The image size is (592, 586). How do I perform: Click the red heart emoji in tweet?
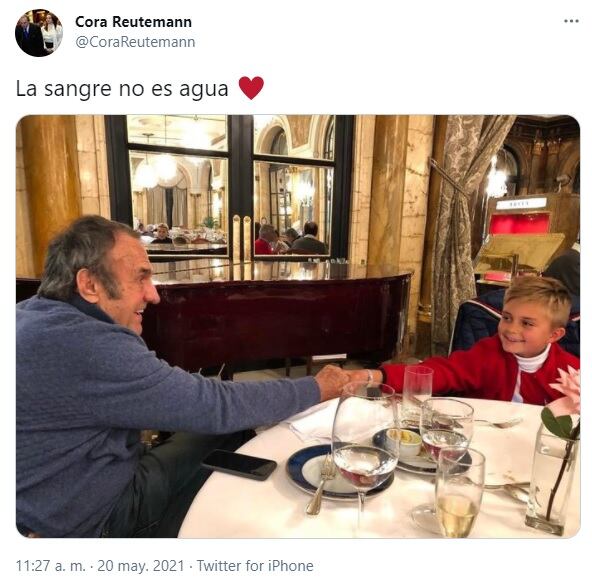pos(251,88)
